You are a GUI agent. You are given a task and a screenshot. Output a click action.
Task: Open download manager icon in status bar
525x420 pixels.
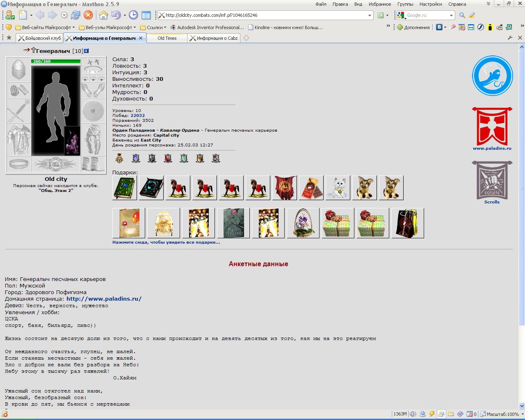[422, 414]
